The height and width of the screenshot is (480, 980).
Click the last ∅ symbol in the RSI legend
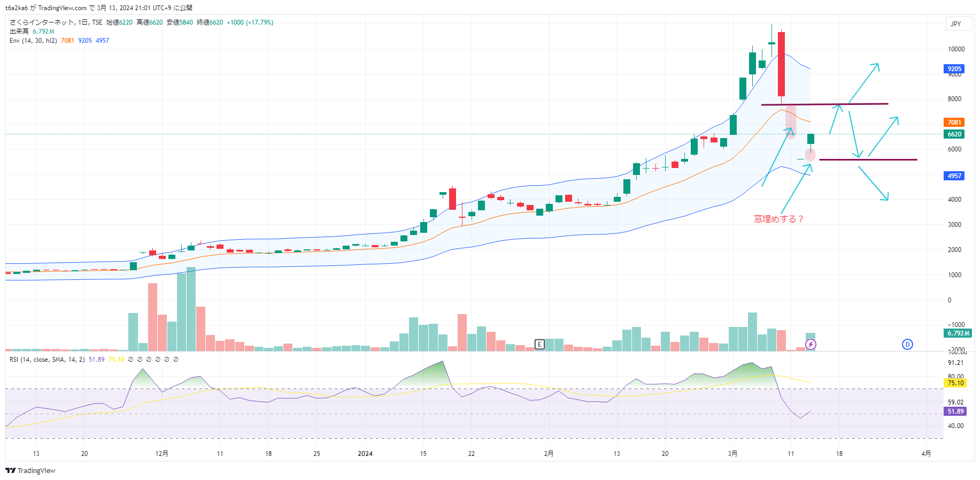pyautogui.click(x=176, y=360)
